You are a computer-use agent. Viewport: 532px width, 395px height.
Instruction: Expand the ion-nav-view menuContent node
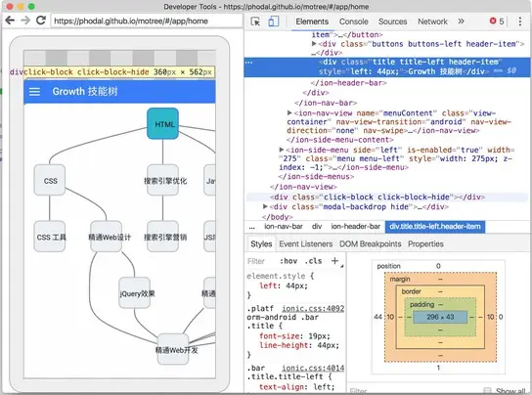pos(289,112)
